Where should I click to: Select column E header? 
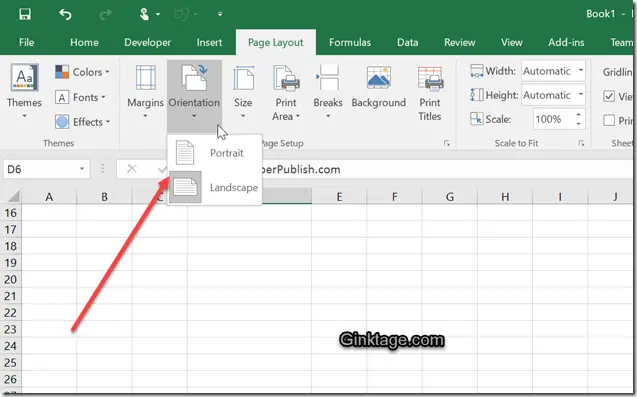[339, 197]
